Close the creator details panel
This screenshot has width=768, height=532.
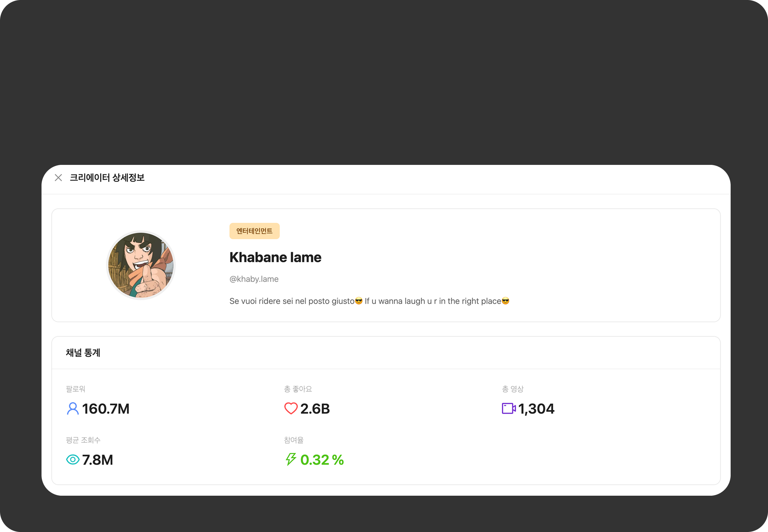(x=58, y=178)
